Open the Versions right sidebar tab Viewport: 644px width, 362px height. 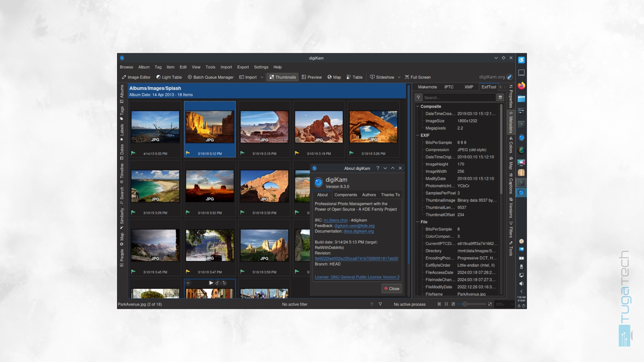tap(511, 208)
